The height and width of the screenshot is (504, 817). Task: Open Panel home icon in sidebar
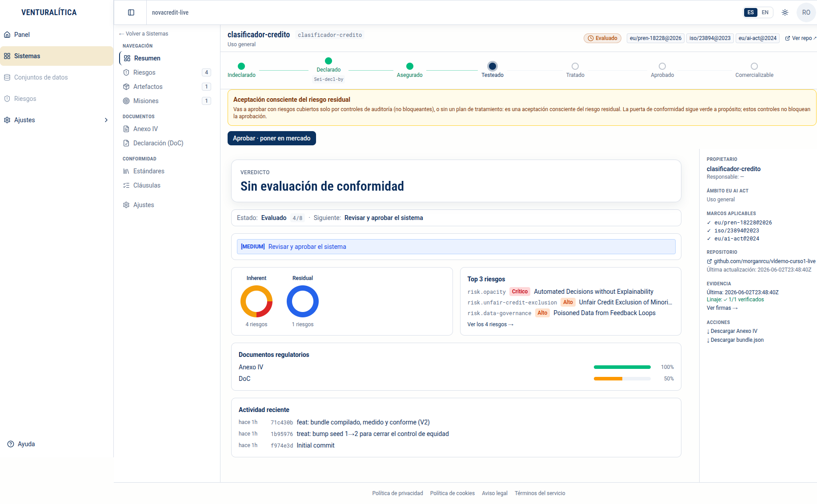coord(7,35)
